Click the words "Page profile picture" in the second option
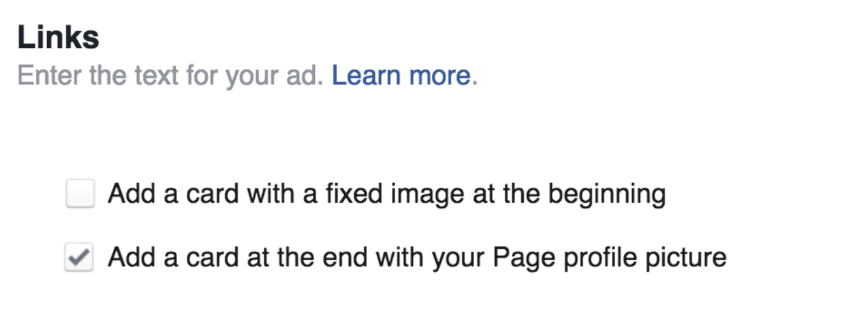This screenshot has width=868, height=329. 610,257
